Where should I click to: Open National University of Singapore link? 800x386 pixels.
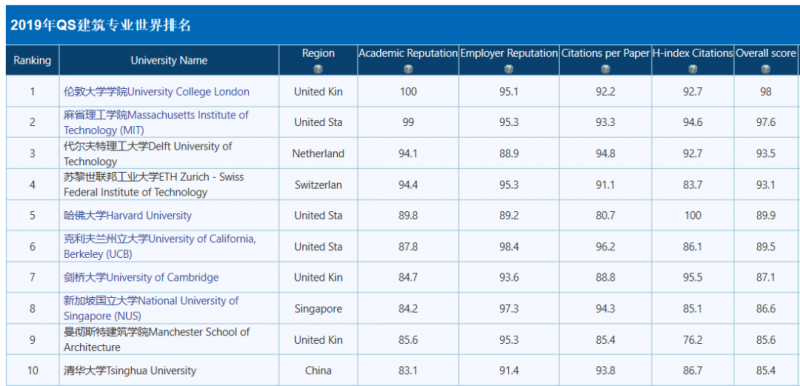(x=151, y=308)
